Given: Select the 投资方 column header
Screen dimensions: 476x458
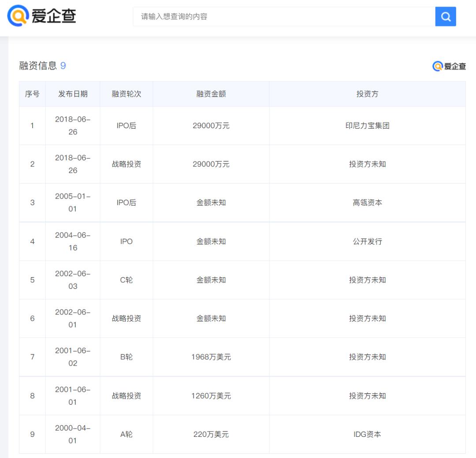Looking at the screenshot, I should 367,94.
